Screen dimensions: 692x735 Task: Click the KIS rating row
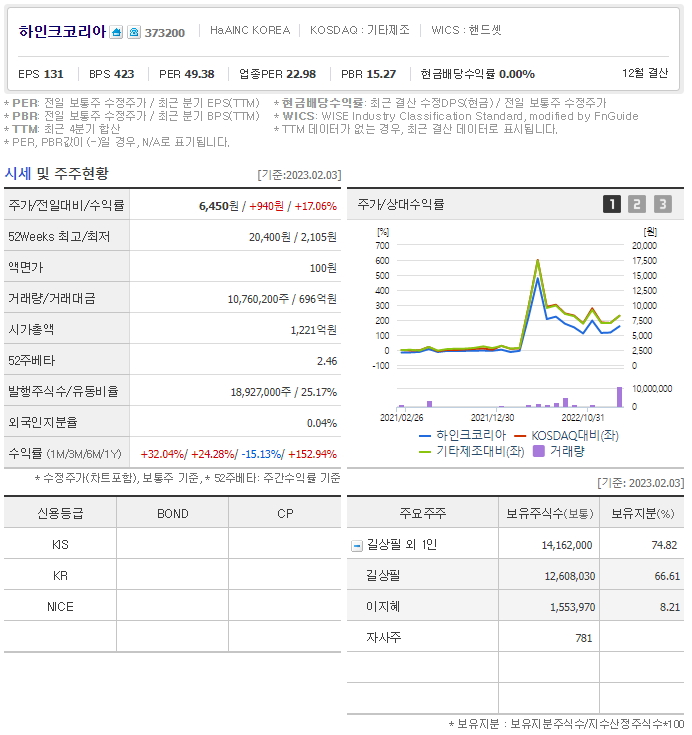pyautogui.click(x=173, y=544)
